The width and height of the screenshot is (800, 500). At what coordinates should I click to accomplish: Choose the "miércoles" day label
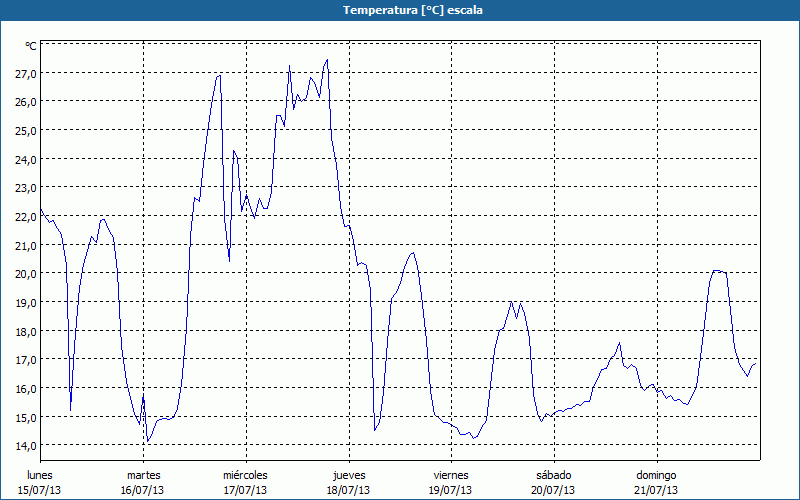(x=245, y=475)
